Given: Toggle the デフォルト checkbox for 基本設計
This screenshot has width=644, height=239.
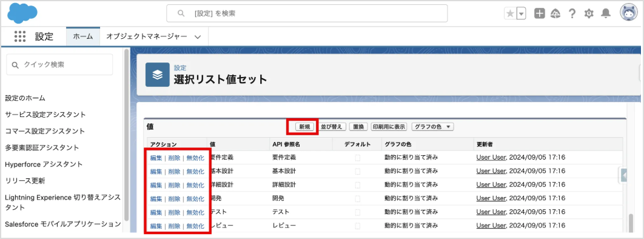Looking at the screenshot, I should click(358, 171).
